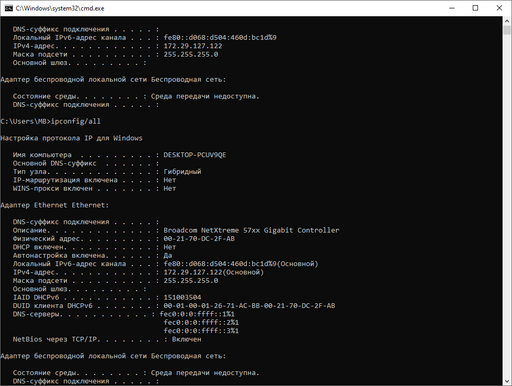This screenshot has width=512, height=386.
Task: Click the scrollbar up arrow
Action: point(507,21)
